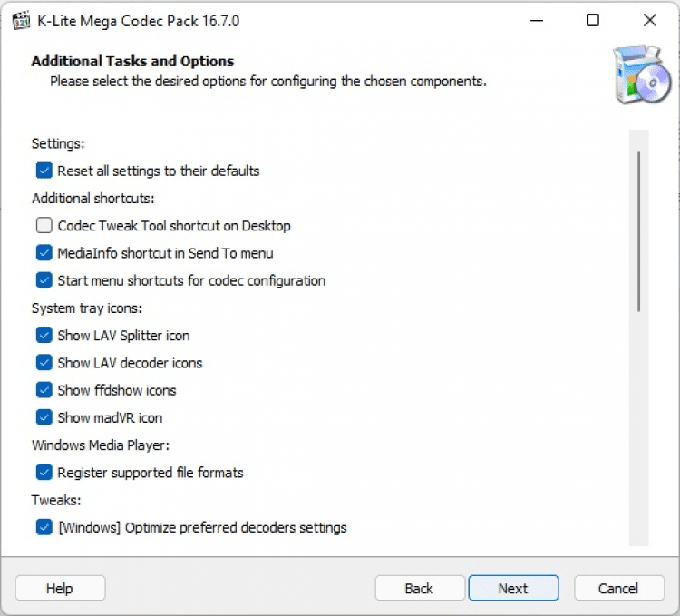Disable Show ffdshow icons checkbox
The image size is (680, 616).
click(44, 390)
